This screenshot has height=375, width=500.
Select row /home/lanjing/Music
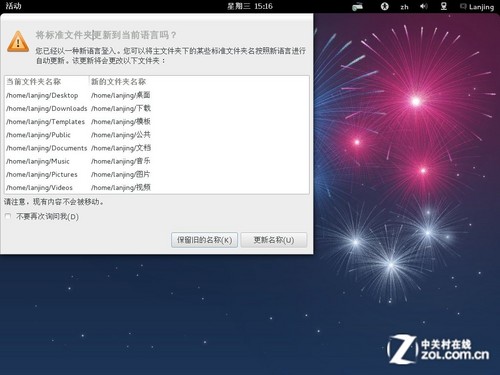pos(157,161)
